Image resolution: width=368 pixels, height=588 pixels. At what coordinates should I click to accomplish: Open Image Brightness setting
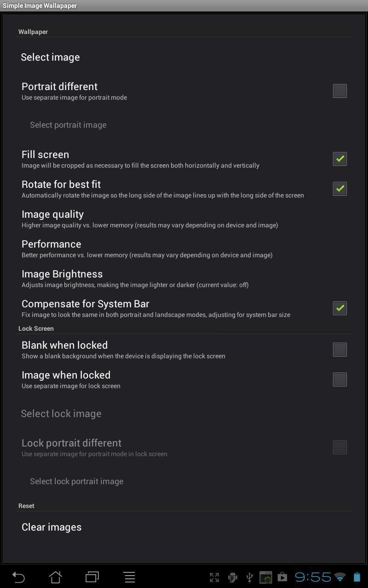click(135, 278)
